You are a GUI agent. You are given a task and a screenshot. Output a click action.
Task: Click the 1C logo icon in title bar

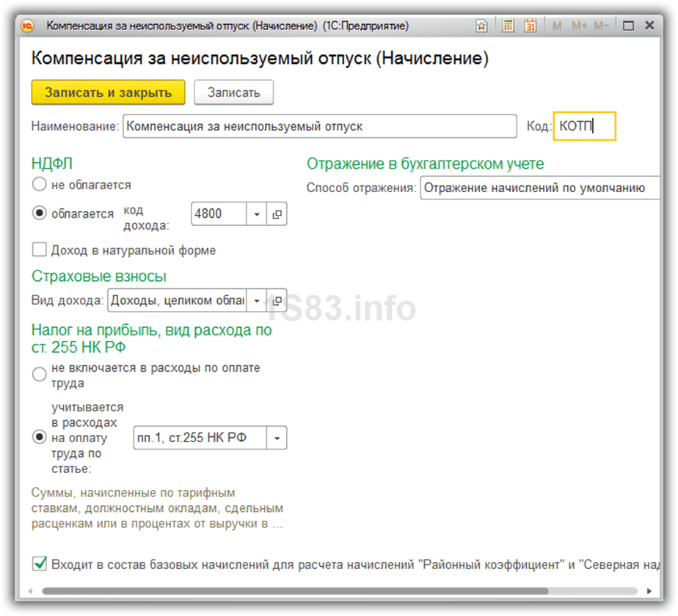tap(27, 26)
